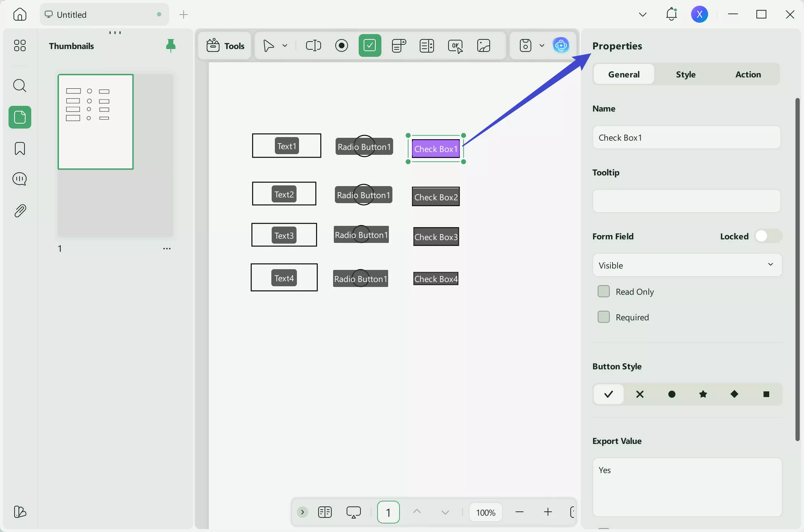This screenshot has width=804, height=532.
Task: Open the Search panel in the sidebar
Action: click(20, 86)
